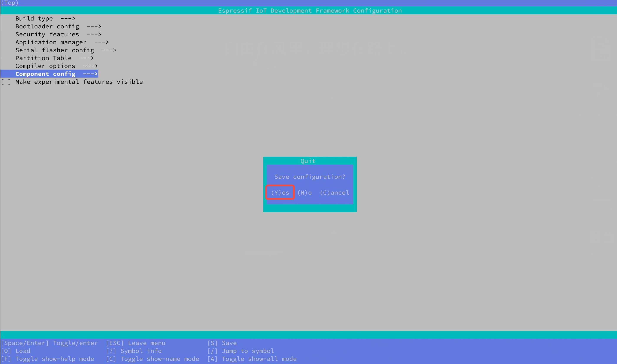The width and height of the screenshot is (617, 364).
Task: Click the [?] Symbol info hint
Action: click(134, 351)
